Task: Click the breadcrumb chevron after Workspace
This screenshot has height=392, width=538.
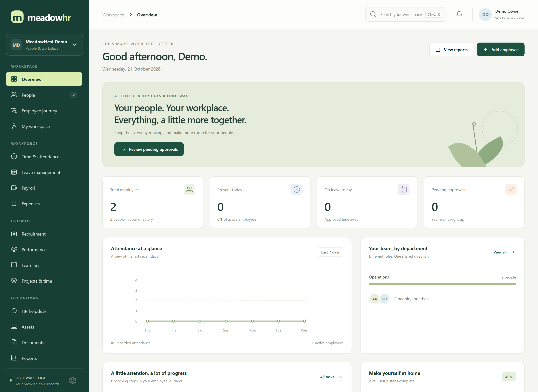Action: pos(131,15)
